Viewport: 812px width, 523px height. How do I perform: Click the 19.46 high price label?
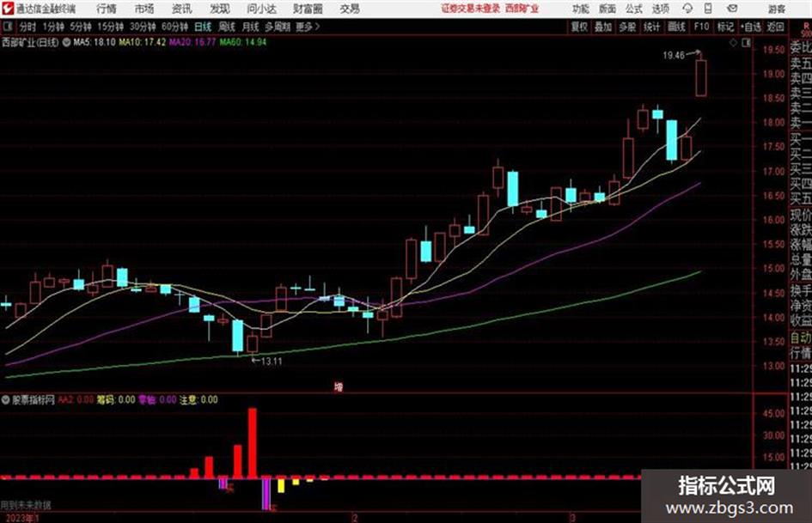click(673, 55)
